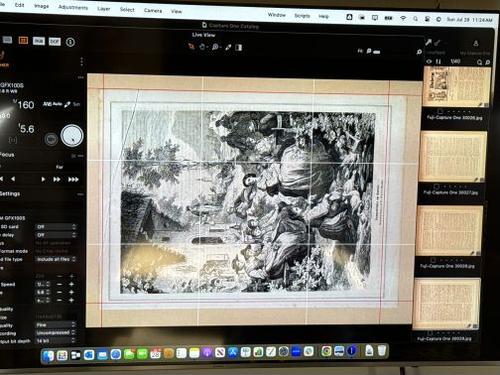Screen dimensions: 500x375
Task: Click the autofocus bracket icon
Action: pyautogui.click(x=13, y=140)
